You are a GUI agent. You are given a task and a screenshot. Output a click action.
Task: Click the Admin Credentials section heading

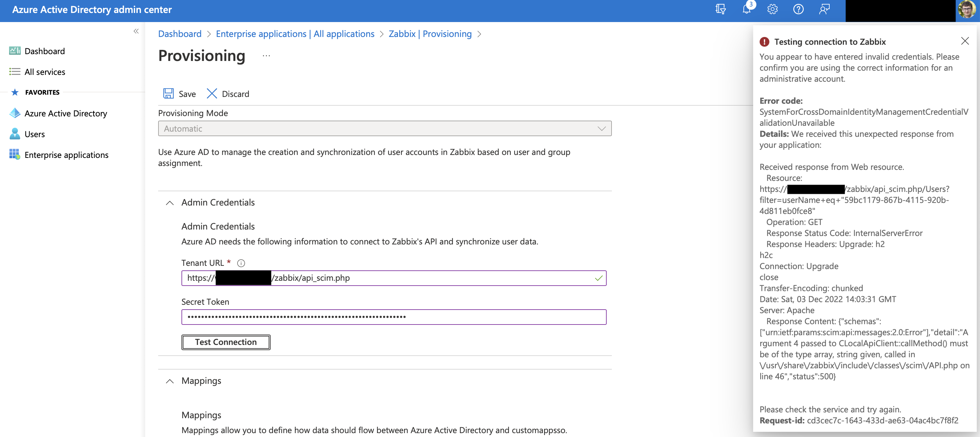click(x=217, y=203)
